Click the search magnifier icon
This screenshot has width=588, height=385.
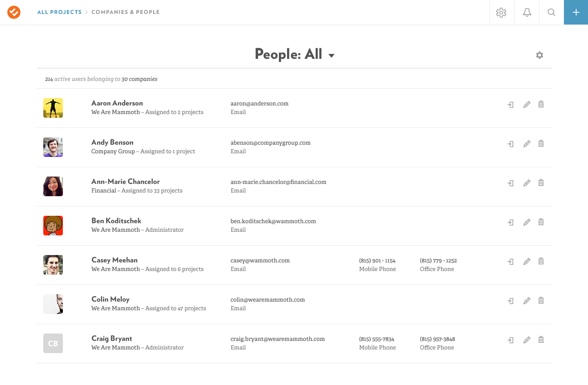point(551,12)
